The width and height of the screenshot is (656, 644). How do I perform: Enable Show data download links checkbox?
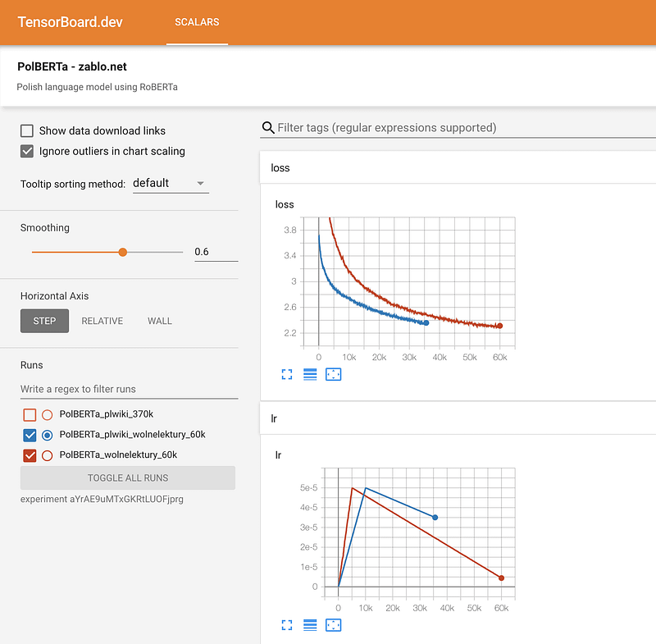[x=27, y=130]
